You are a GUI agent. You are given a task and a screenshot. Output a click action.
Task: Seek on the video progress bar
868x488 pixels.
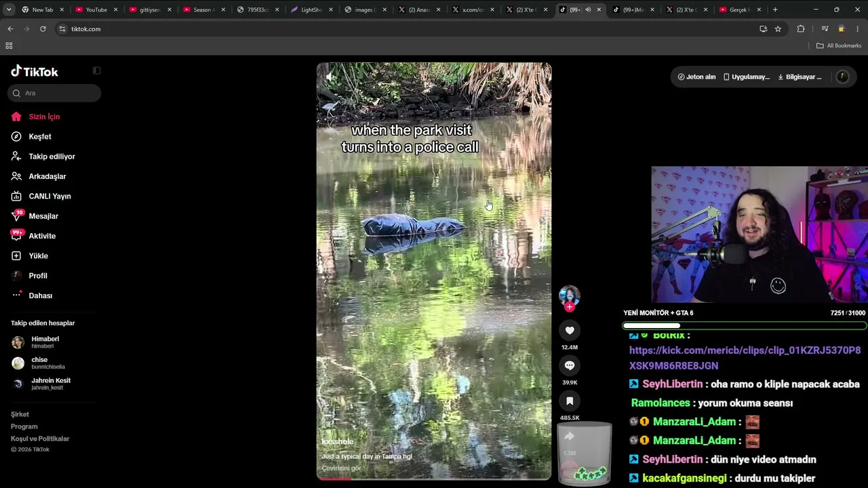point(434,479)
